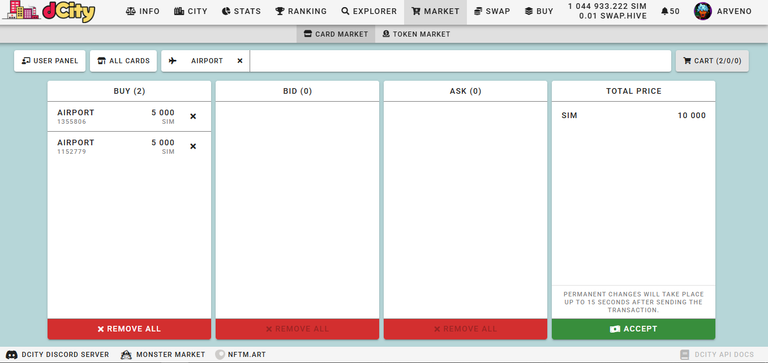The image size is (768, 363).
Task: Open the Monster Market link
Action: point(163,354)
